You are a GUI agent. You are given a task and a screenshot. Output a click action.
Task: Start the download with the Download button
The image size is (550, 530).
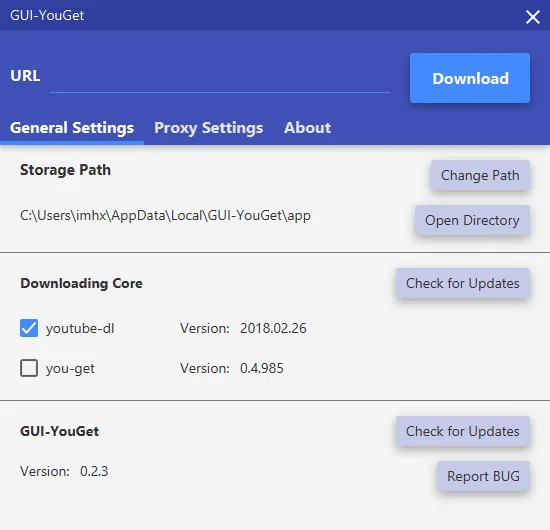(470, 78)
